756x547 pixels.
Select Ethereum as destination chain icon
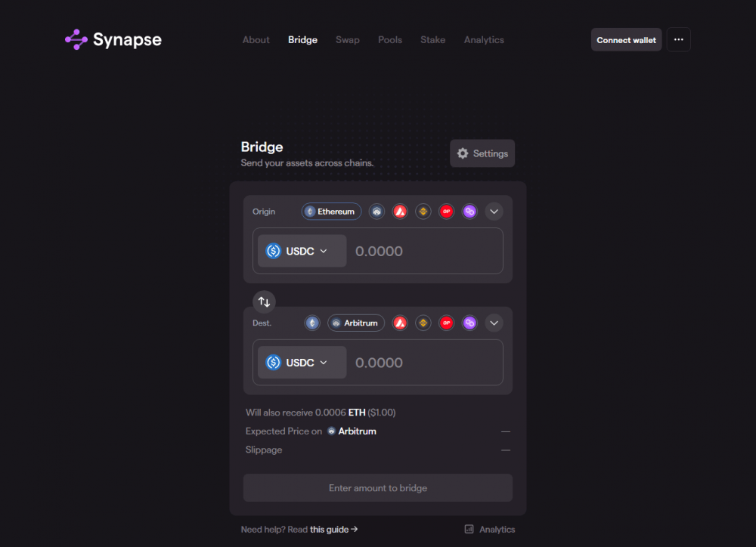pos(312,323)
